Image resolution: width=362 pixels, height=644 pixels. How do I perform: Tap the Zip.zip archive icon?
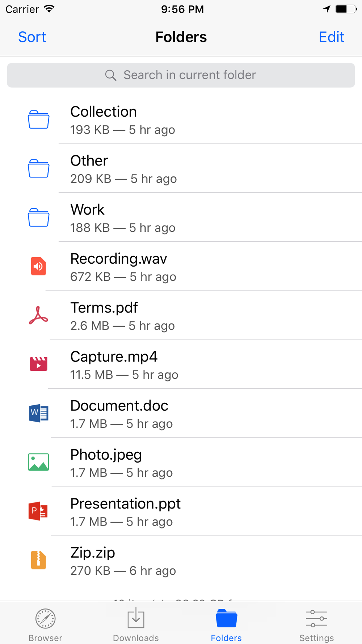(x=38, y=560)
